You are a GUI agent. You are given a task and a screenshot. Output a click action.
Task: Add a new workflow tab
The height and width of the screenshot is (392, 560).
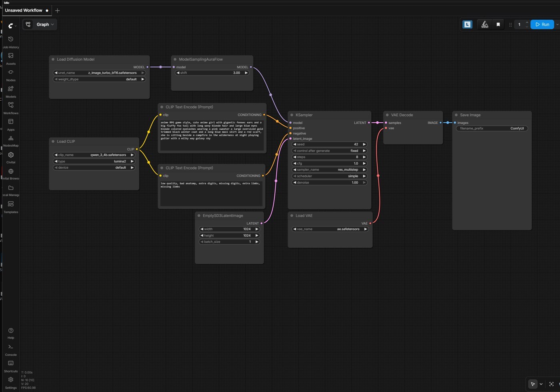pos(58,10)
